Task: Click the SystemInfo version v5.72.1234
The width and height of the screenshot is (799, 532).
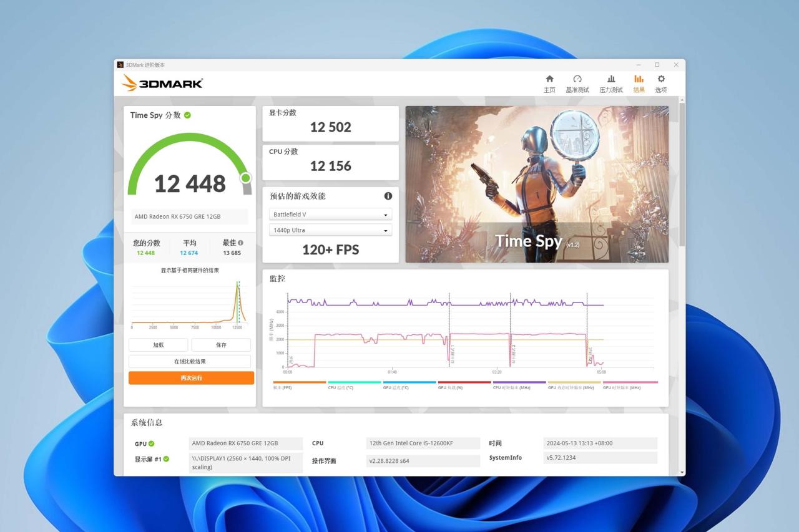Action: (x=600, y=458)
